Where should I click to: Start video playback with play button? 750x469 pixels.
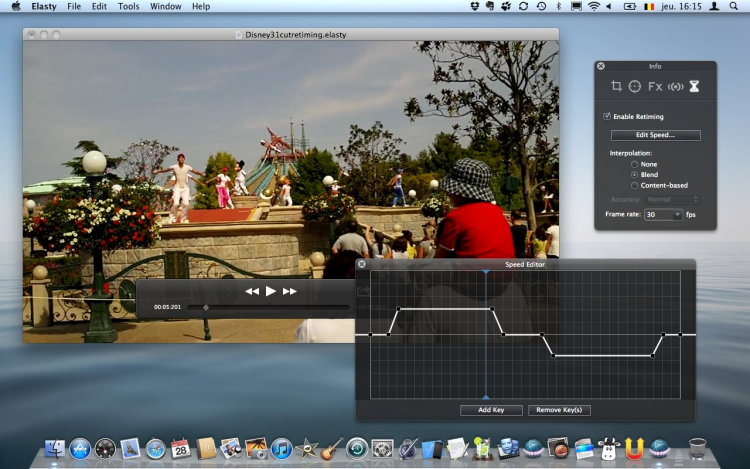pos(271,291)
